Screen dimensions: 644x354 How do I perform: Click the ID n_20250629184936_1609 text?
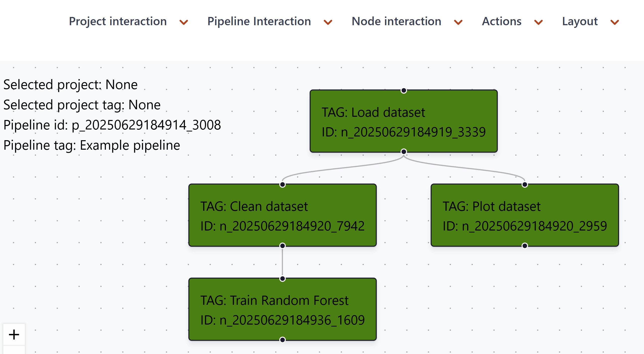(283, 320)
